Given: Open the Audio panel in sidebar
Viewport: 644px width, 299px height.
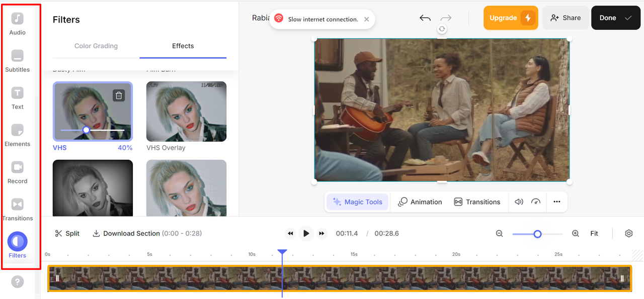Looking at the screenshot, I should tap(18, 24).
